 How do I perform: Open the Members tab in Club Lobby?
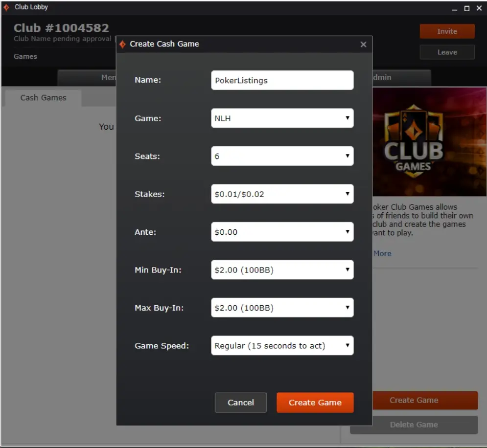click(x=87, y=78)
